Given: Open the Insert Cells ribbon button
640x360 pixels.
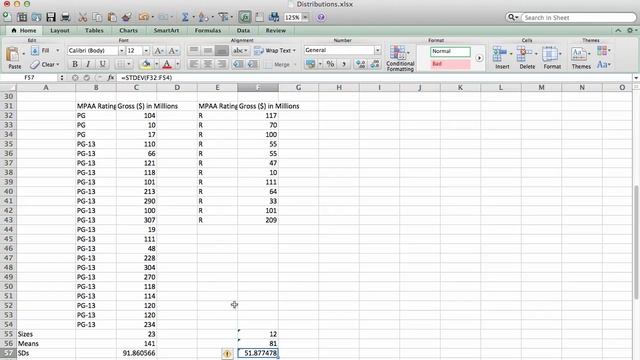Looking at the screenshot, I should point(502,58).
